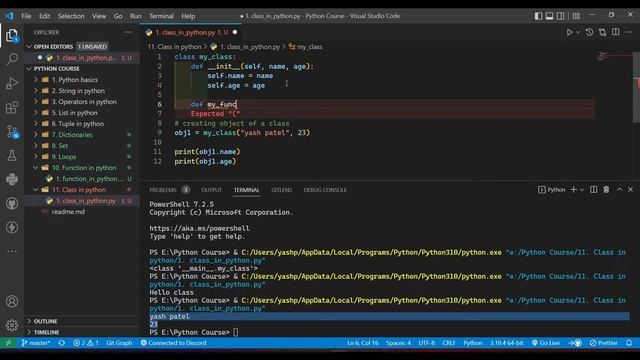Collapse the Open Editors section
The width and height of the screenshot is (640, 360).
82,47
